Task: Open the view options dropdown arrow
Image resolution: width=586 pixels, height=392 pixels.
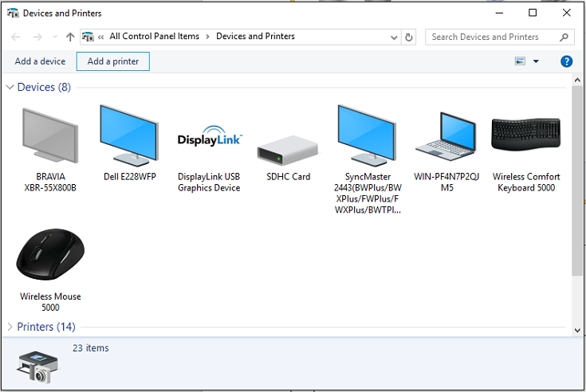Action: coord(536,61)
